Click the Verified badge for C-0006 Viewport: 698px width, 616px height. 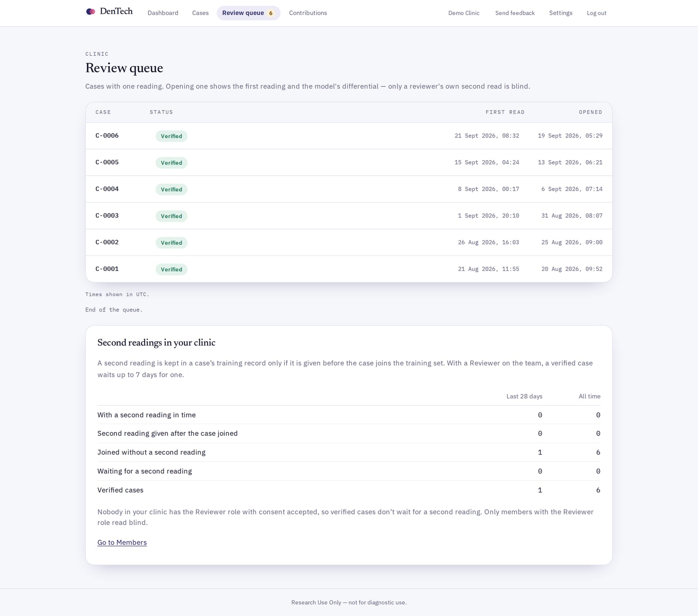(171, 136)
